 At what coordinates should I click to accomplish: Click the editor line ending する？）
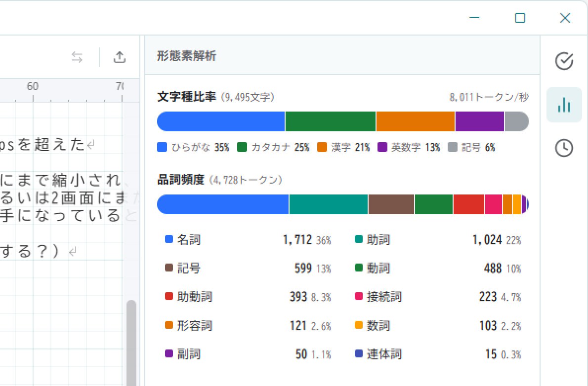[x=39, y=251]
